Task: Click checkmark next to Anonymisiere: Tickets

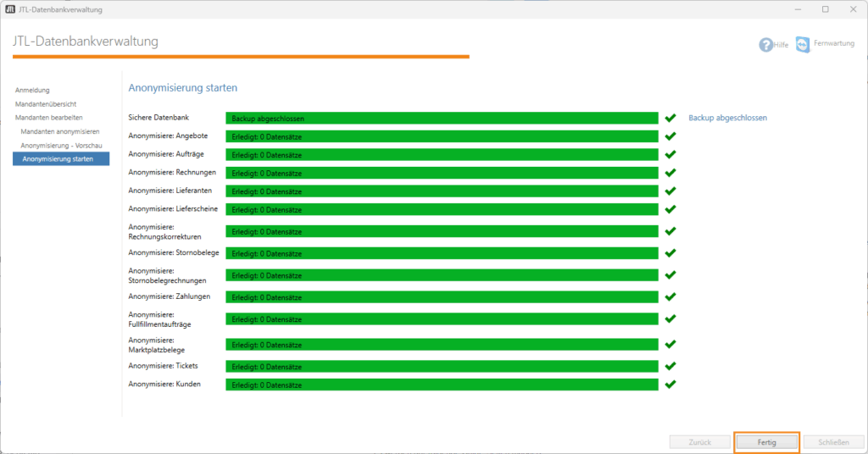Action: pyautogui.click(x=670, y=367)
